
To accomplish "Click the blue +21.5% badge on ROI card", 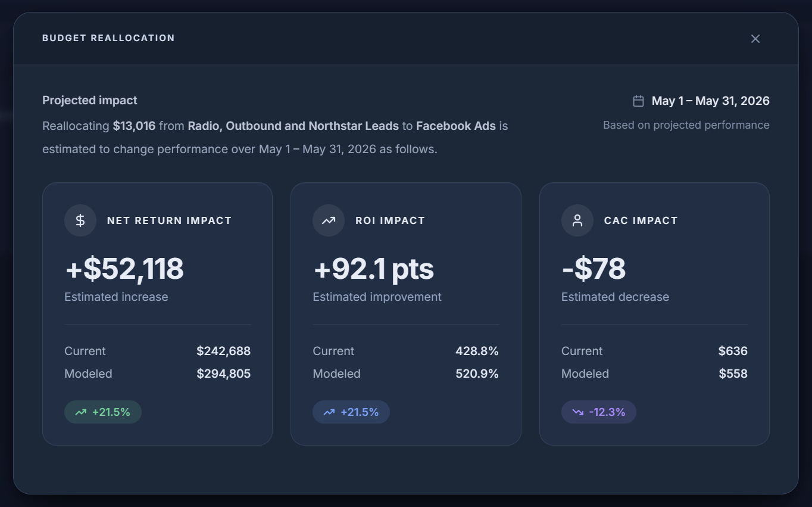I will coord(351,412).
